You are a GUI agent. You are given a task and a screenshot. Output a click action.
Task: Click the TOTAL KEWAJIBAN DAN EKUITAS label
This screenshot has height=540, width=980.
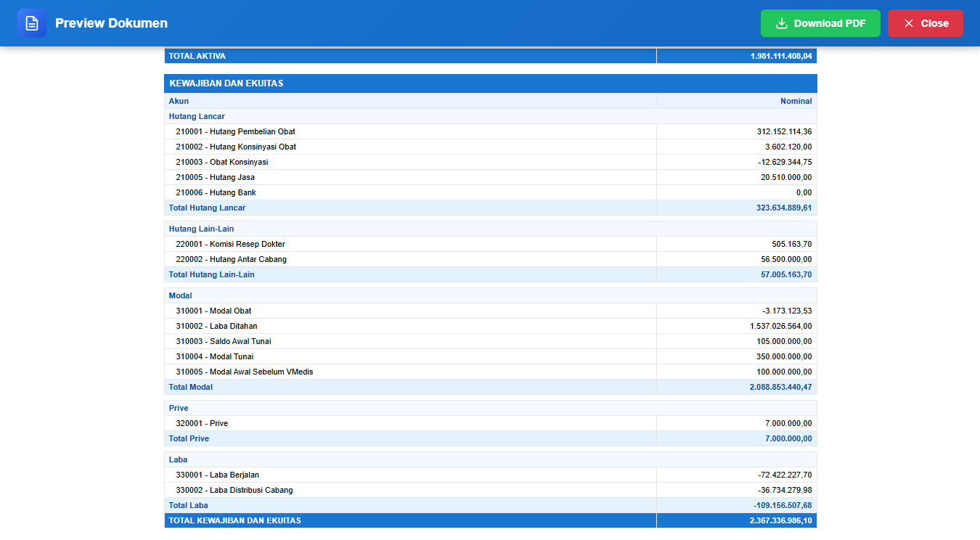[x=235, y=520]
